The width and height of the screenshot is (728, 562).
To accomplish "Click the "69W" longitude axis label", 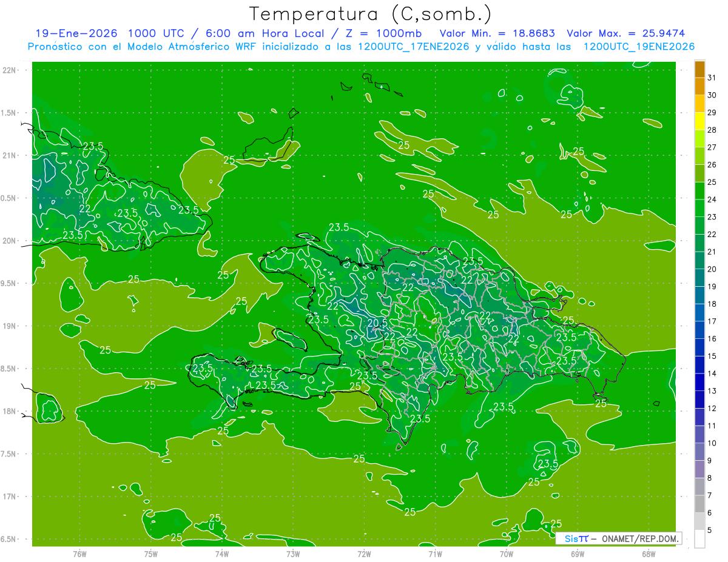I will [x=578, y=554].
